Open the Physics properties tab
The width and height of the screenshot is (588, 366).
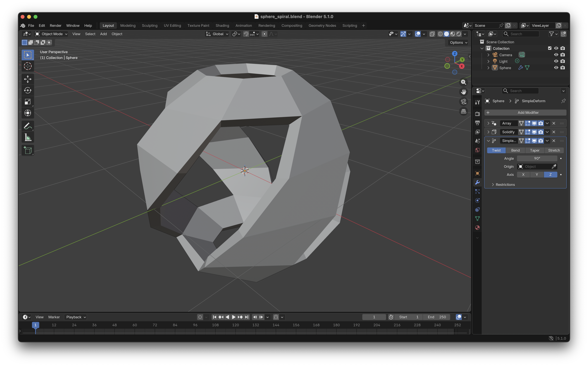point(477,200)
